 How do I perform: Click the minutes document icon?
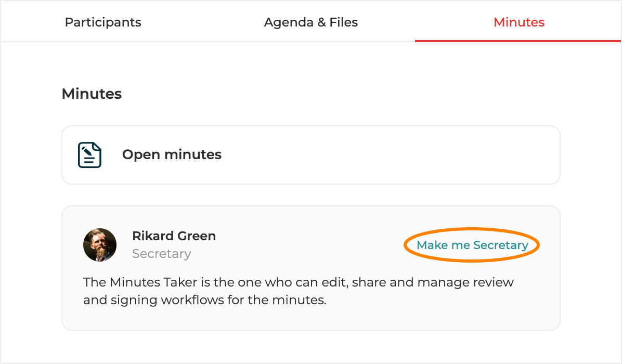tap(89, 155)
